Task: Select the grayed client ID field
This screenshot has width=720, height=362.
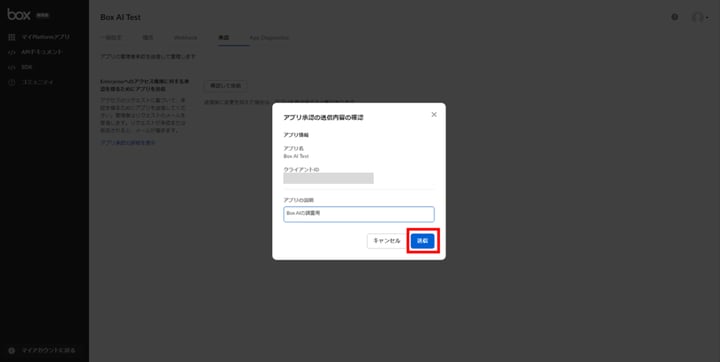Action: point(328,178)
